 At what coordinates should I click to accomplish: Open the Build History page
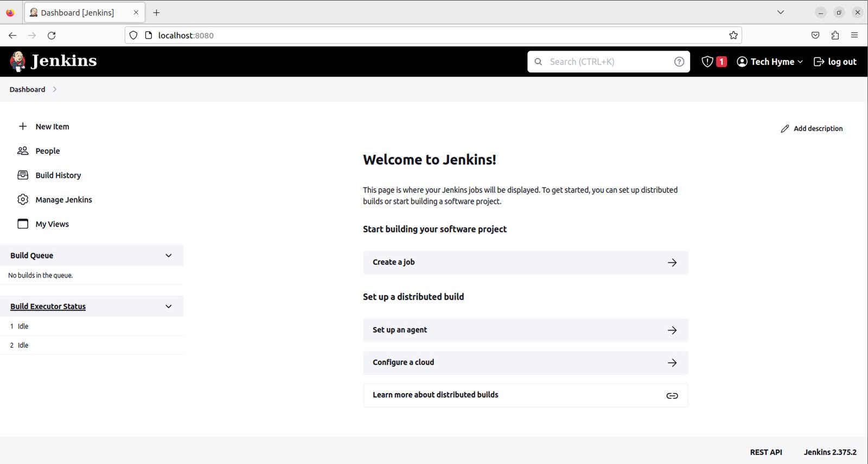[58, 175]
